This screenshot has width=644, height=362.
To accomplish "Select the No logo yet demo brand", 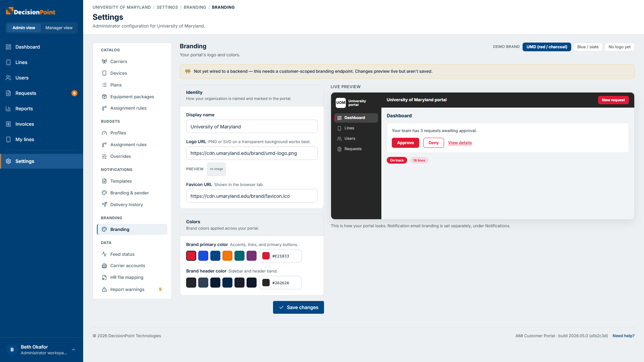I will point(620,47).
